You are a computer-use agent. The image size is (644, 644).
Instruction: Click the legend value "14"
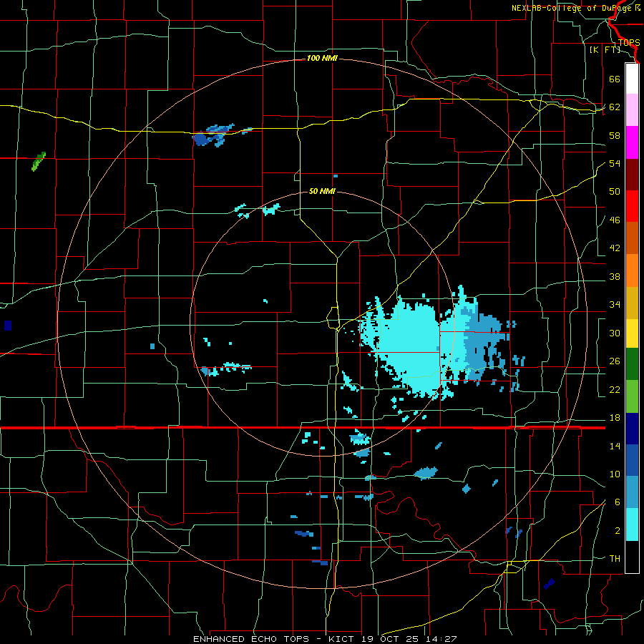click(615, 446)
